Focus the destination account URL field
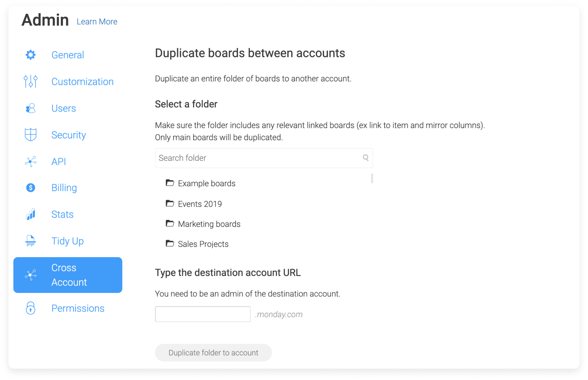 [x=203, y=314]
